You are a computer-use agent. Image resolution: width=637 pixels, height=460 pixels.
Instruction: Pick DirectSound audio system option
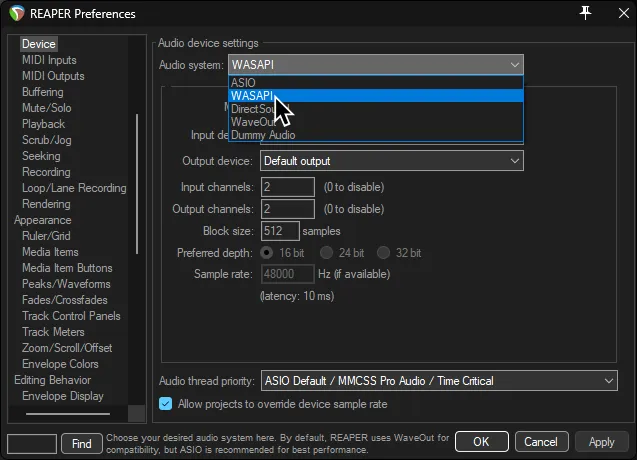click(x=376, y=109)
